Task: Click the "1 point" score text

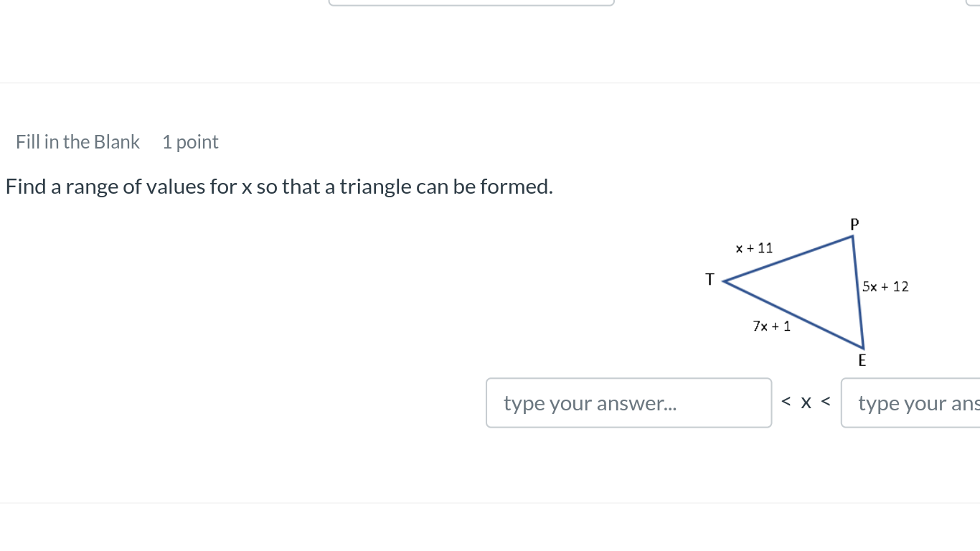Action: (190, 142)
